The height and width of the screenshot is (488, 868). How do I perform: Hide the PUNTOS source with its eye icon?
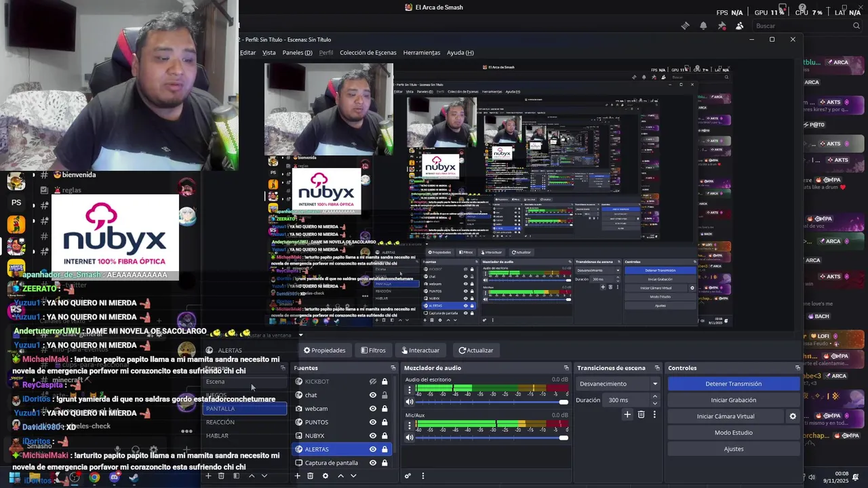coord(372,422)
